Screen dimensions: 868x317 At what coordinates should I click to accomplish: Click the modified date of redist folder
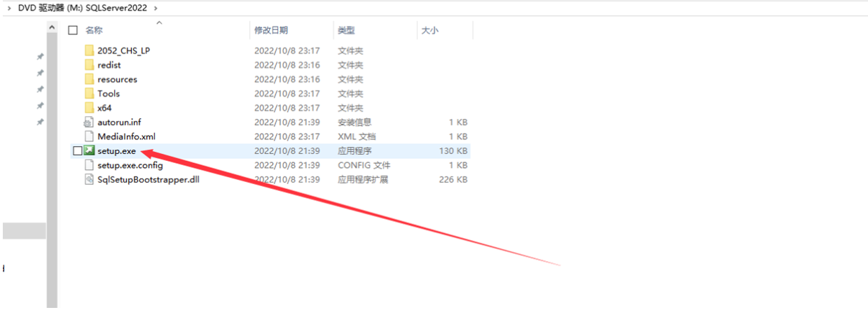[x=287, y=65]
